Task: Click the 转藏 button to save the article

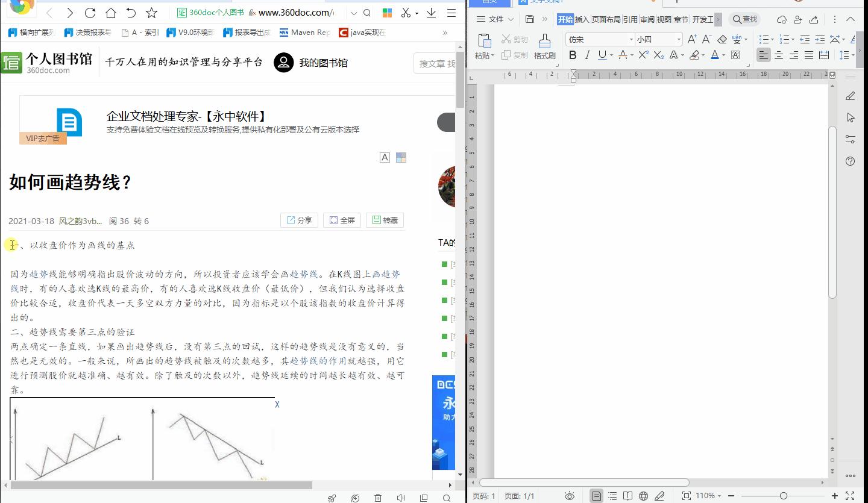Action: click(385, 219)
